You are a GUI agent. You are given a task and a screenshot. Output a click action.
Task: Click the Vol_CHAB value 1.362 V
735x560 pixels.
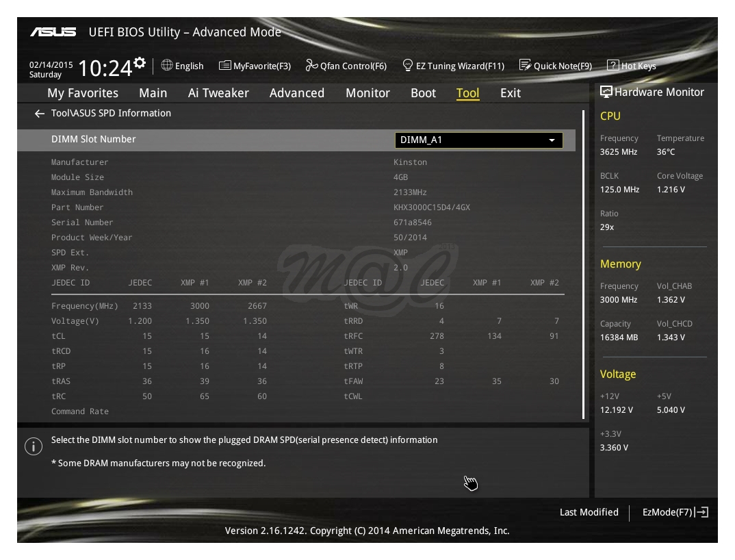click(671, 300)
